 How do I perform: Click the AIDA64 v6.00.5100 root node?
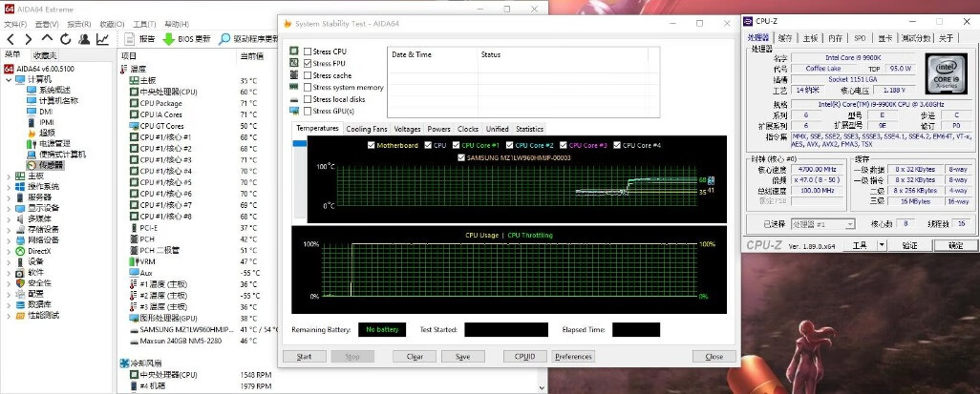pyautogui.click(x=39, y=69)
